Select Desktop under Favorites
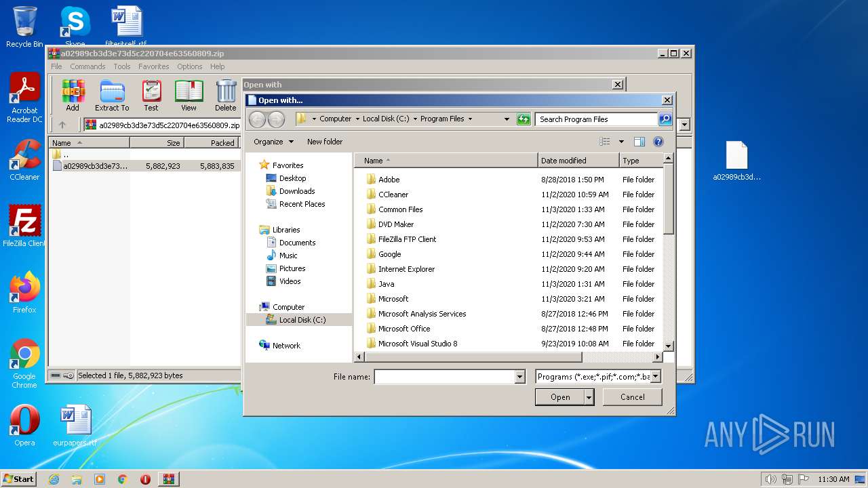The image size is (868, 488). pyautogui.click(x=292, y=178)
